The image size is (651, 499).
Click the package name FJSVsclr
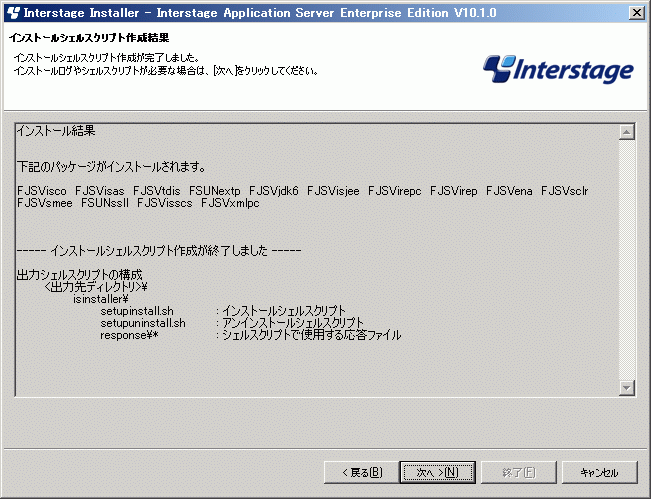565,191
